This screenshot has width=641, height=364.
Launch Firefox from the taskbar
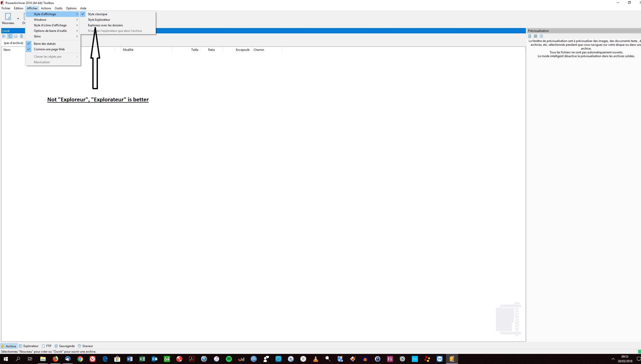[55, 359]
